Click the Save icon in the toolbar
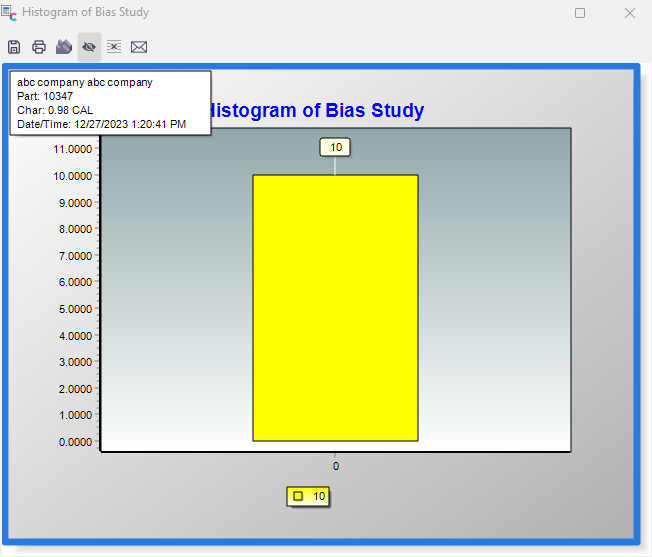Screen dimensions: 652x557 coord(14,47)
